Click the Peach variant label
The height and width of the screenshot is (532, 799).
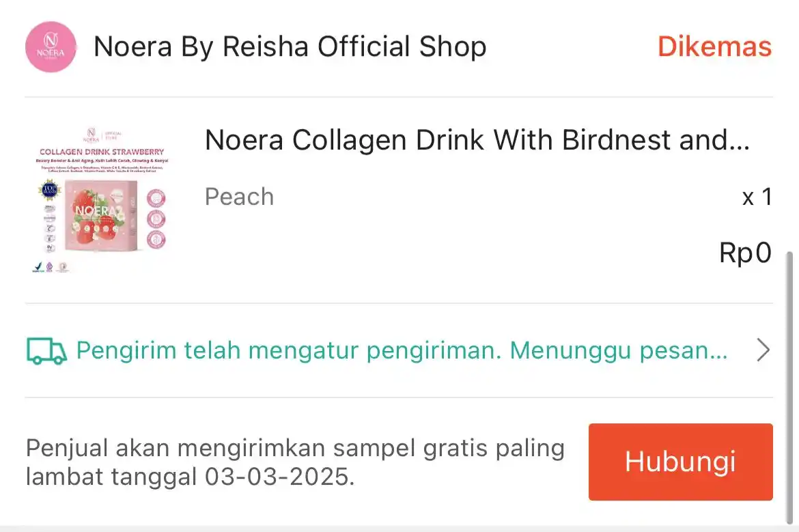click(x=239, y=197)
